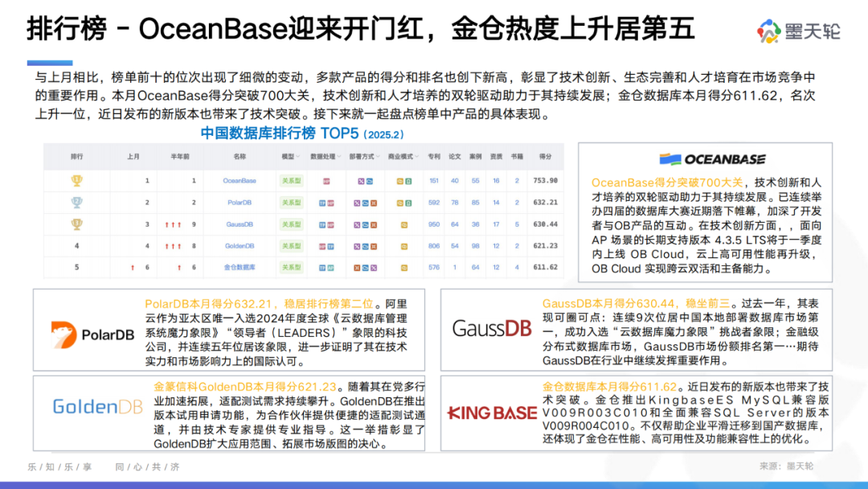The width and height of the screenshot is (868, 489).
Task: Click the TP tag in PolarDB row
Action: coord(322,203)
